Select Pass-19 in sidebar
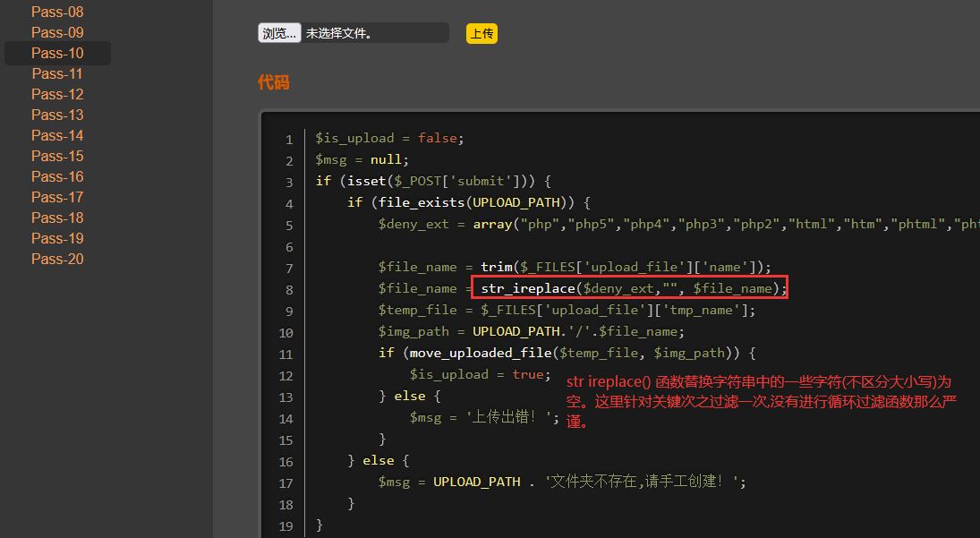Screen dimensions: 980x538 (57, 239)
